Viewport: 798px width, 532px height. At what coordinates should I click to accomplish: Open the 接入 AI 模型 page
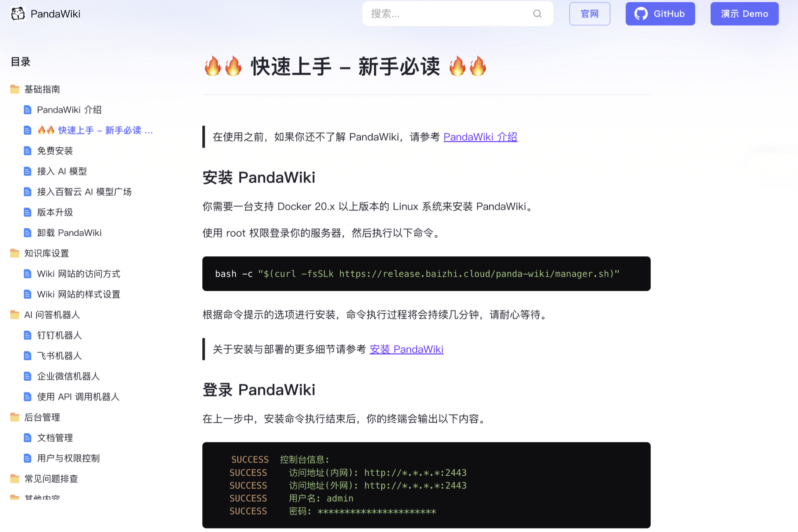(x=62, y=171)
